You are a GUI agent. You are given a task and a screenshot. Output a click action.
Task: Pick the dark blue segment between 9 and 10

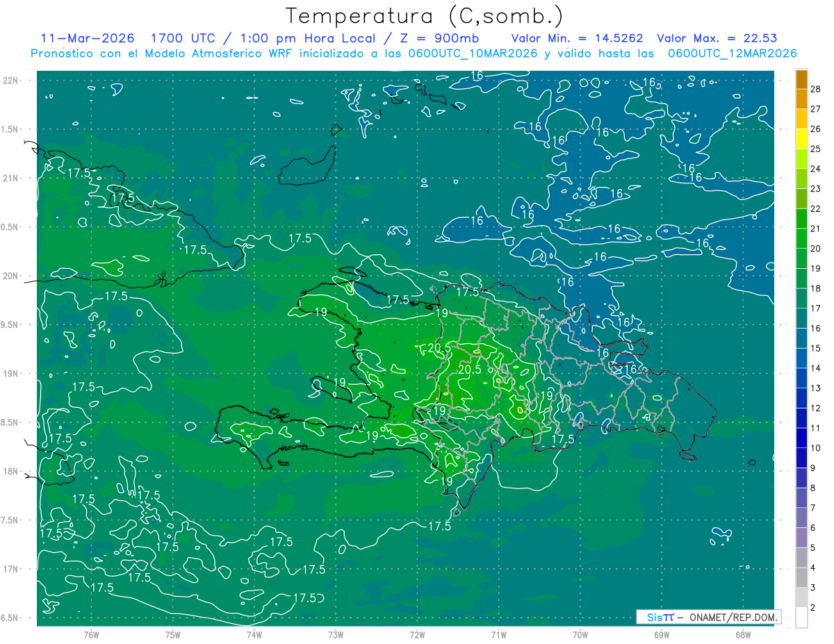802,459
